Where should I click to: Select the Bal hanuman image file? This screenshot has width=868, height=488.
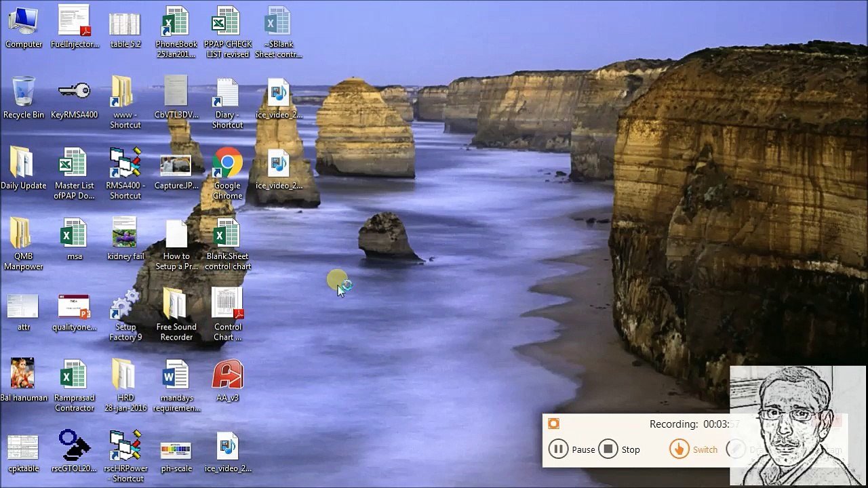[24, 380]
